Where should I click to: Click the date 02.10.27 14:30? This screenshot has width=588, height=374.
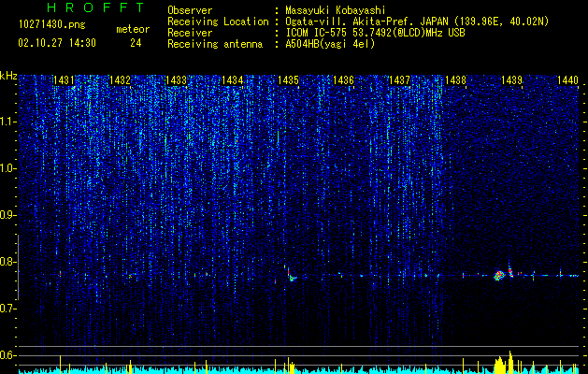coord(57,43)
